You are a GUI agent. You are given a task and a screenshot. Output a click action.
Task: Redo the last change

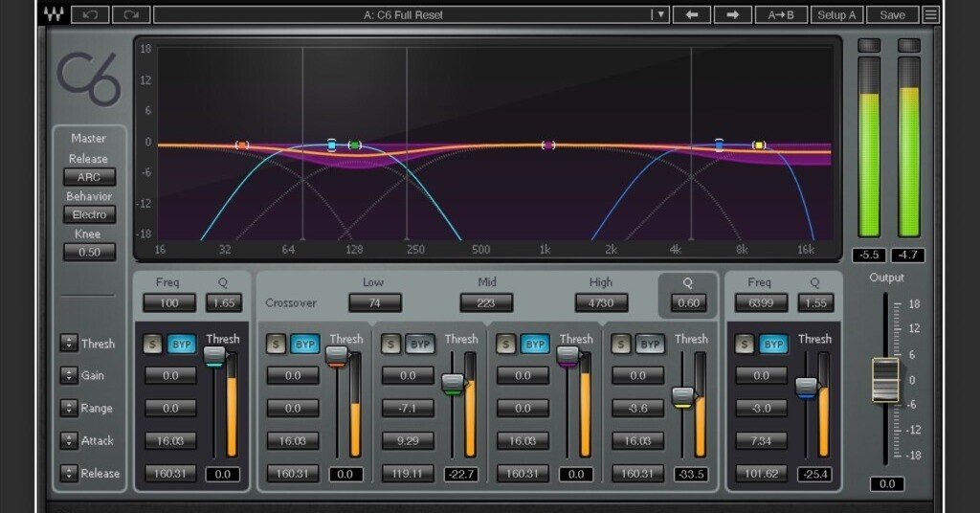pyautogui.click(x=130, y=14)
